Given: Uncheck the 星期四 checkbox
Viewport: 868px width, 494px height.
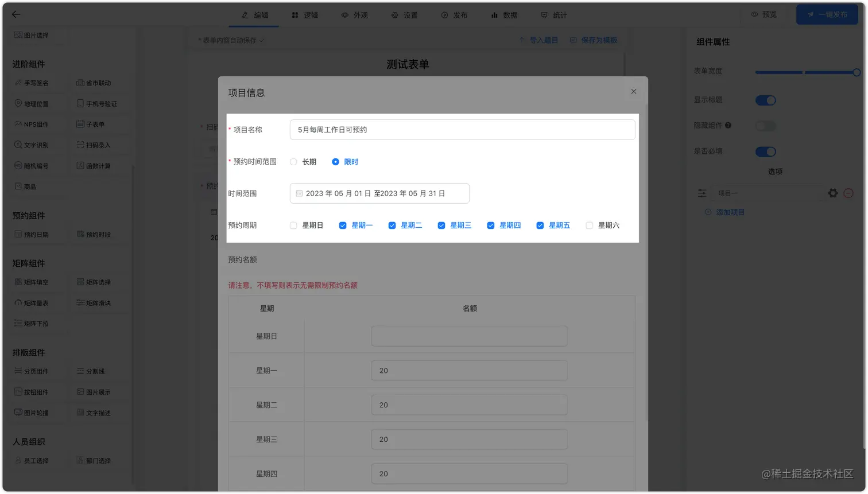Looking at the screenshot, I should (491, 225).
